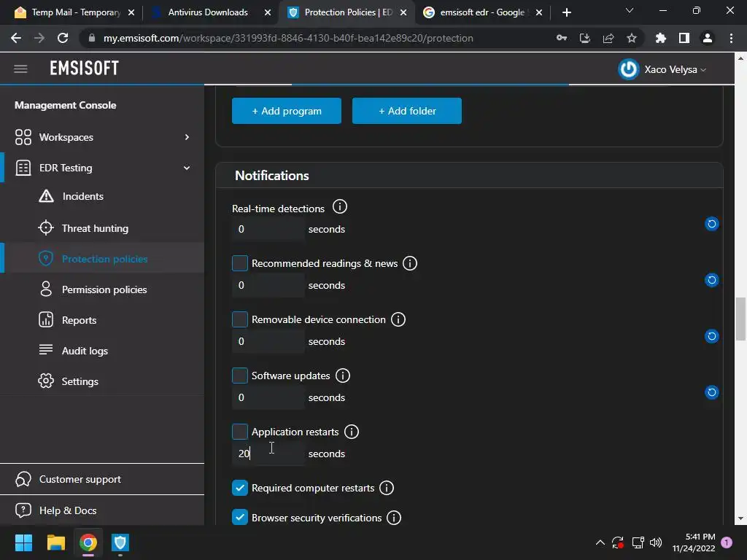Open a new browser tab

coord(566,12)
